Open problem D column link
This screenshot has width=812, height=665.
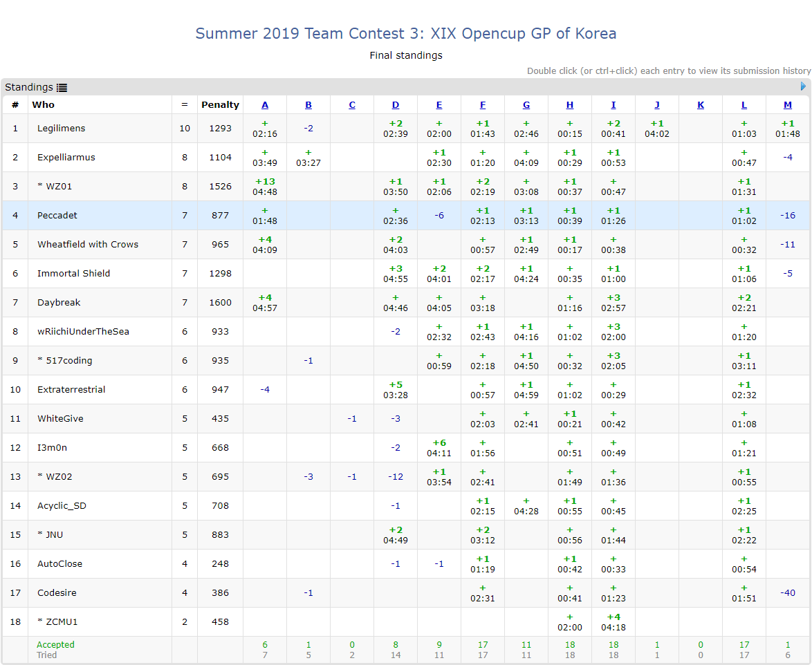(x=396, y=105)
